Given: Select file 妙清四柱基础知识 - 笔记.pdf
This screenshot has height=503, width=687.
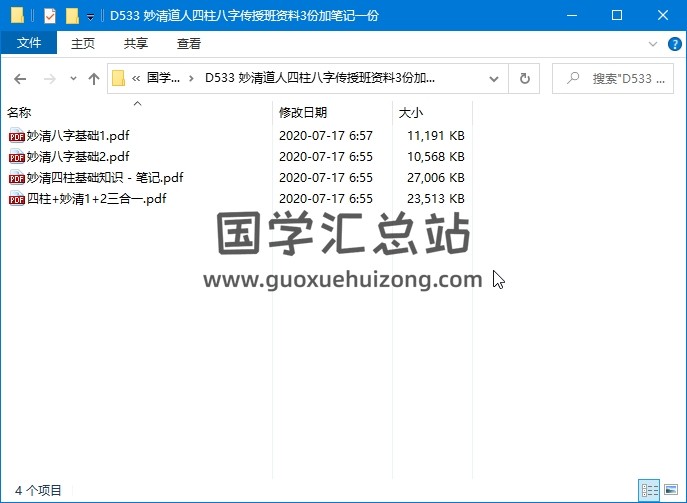Looking at the screenshot, I should 105,178.
